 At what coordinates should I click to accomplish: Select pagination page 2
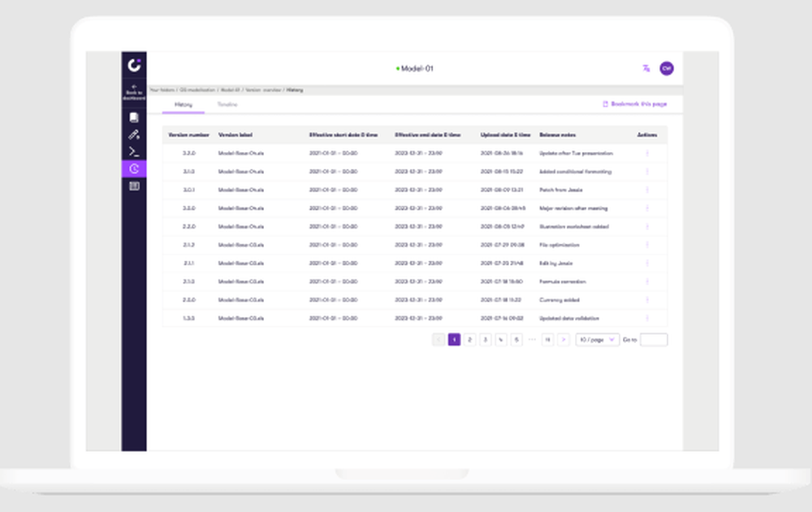coord(469,340)
